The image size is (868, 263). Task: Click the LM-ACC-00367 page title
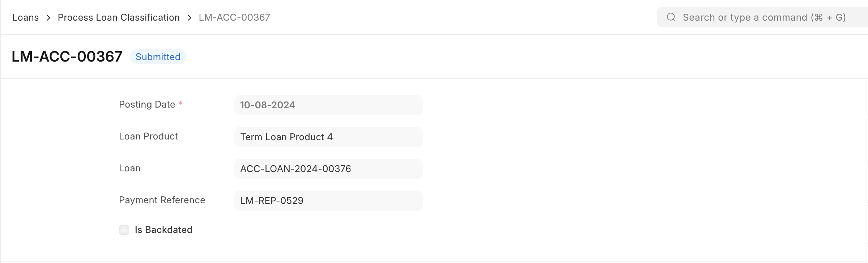pos(67,57)
